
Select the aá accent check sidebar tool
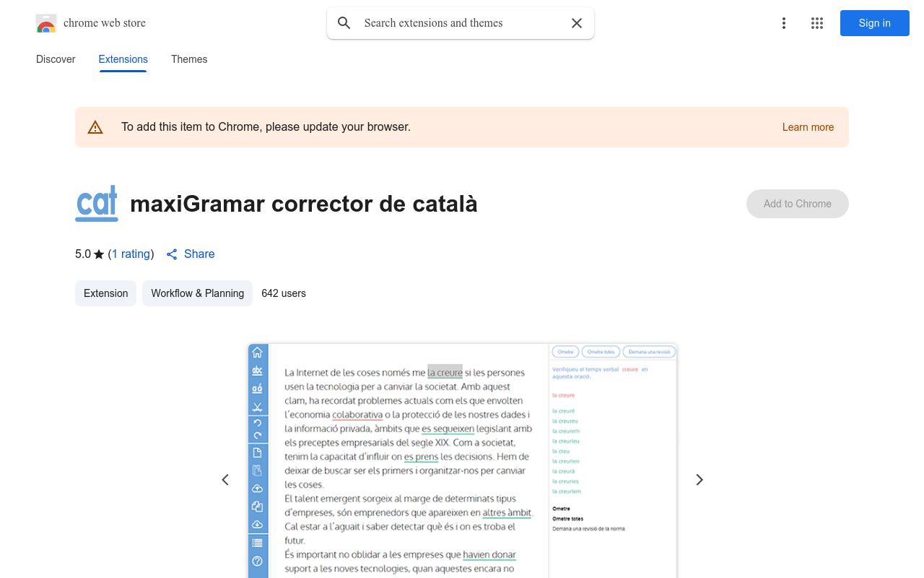click(258, 388)
